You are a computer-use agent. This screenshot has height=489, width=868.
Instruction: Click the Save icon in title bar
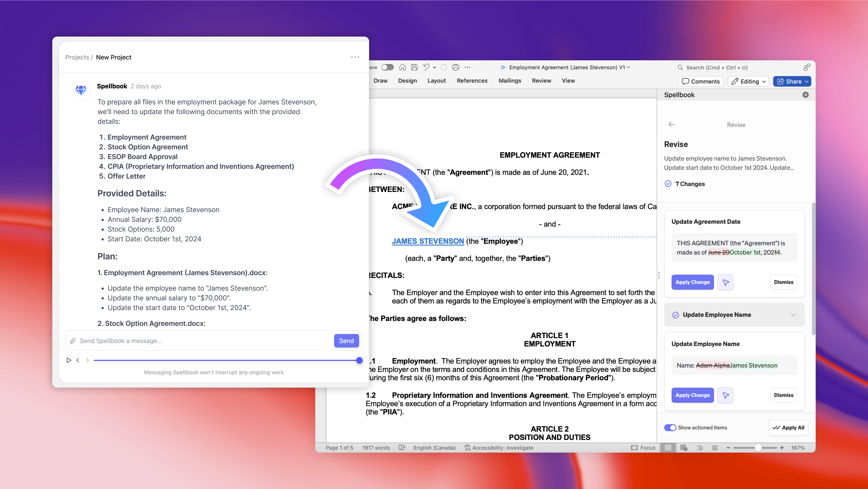tap(414, 67)
